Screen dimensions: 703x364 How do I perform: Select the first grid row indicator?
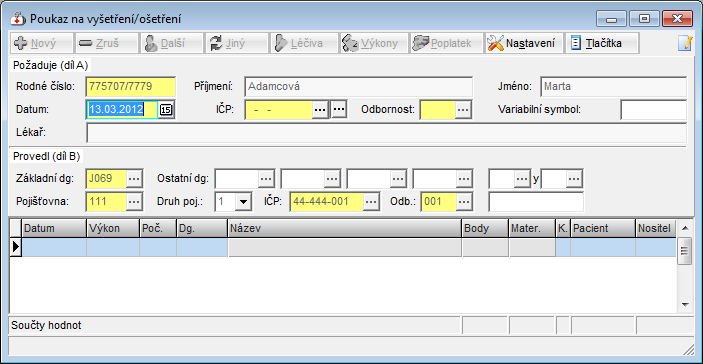[16, 247]
